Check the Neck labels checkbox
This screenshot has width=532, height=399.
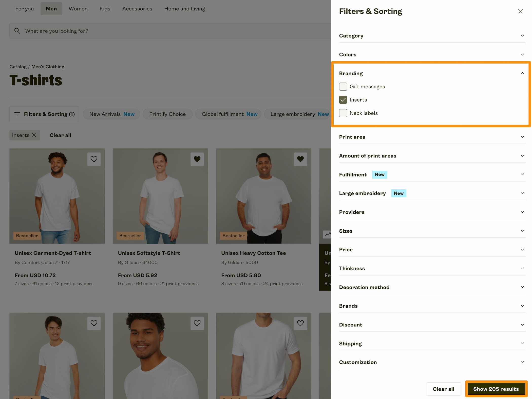[343, 113]
